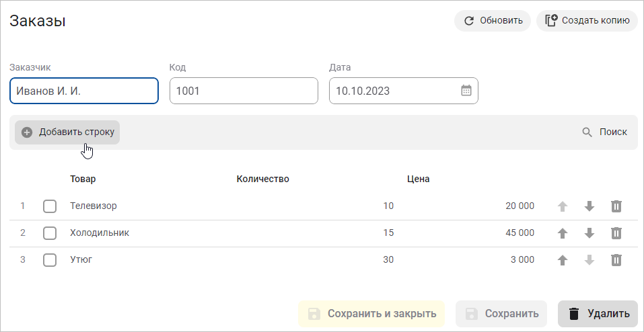The height and width of the screenshot is (332, 644).
Task: Click quantity 10 in Телевизор row
Action: click(388, 206)
